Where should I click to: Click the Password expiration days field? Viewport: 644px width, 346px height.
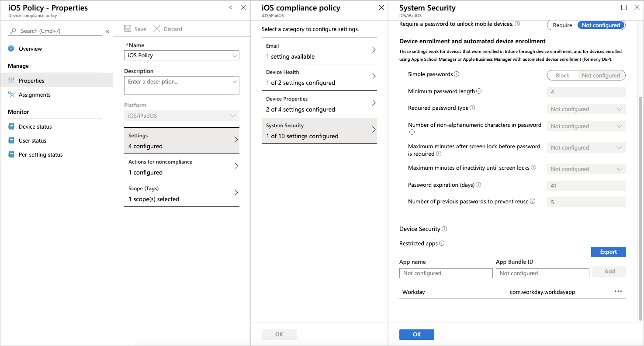click(586, 185)
